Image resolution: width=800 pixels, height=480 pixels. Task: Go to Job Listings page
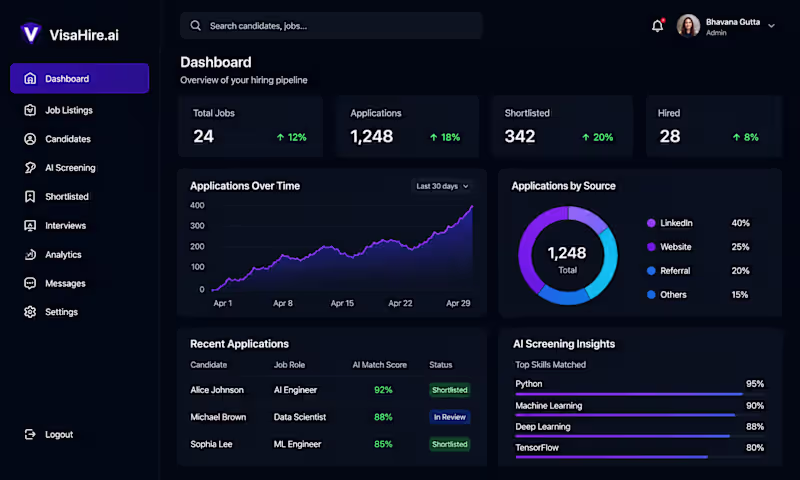coord(69,110)
